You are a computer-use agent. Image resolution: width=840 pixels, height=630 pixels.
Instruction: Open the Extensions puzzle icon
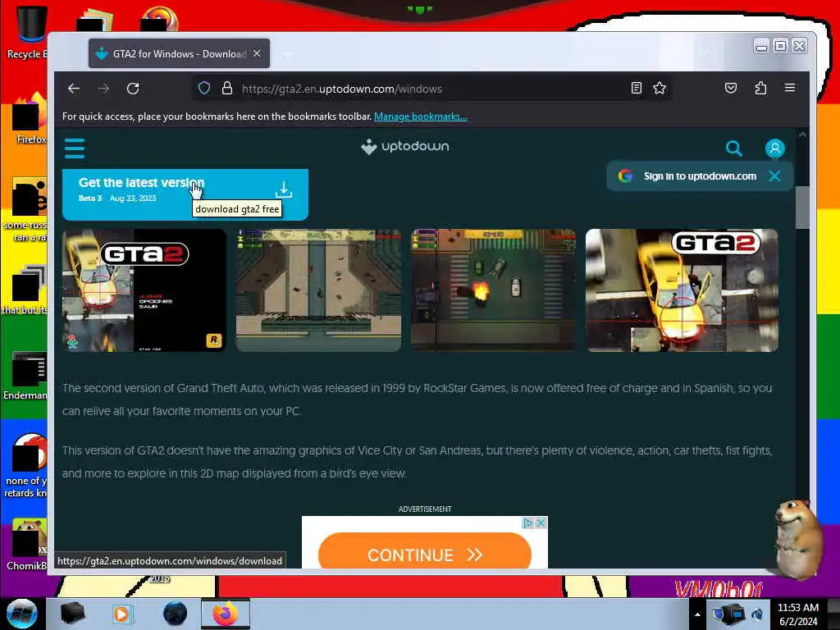click(760, 88)
